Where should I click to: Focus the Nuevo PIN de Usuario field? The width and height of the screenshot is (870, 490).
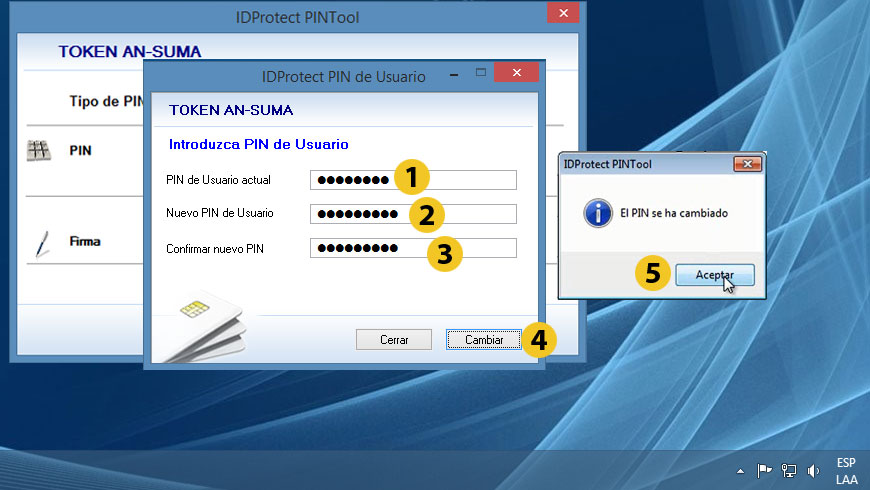[x=413, y=214]
